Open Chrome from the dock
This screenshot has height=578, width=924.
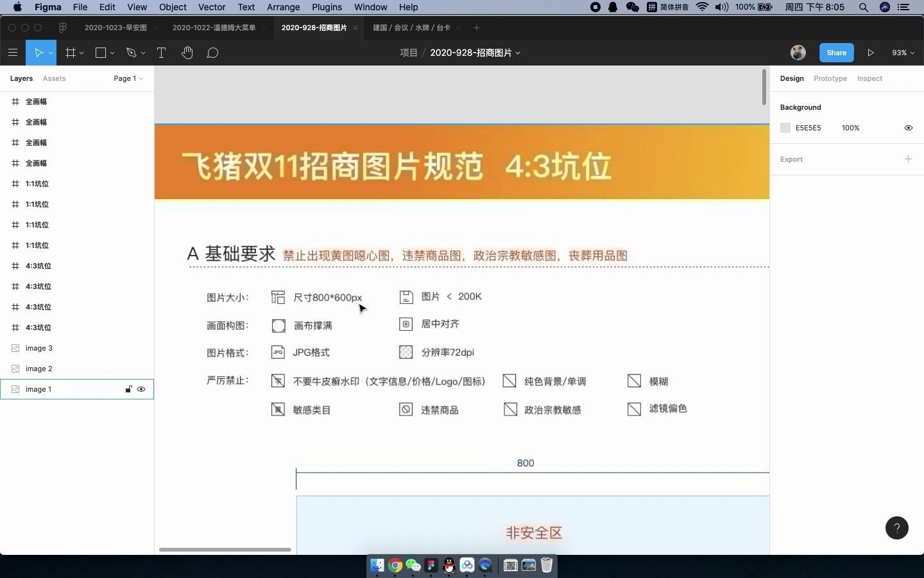[395, 565]
